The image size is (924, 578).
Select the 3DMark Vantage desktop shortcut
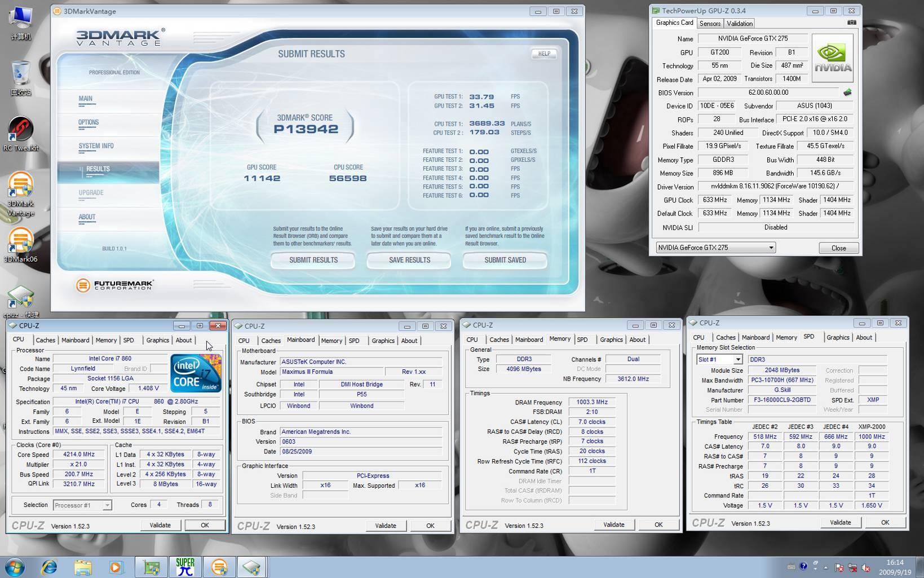pos(21,194)
